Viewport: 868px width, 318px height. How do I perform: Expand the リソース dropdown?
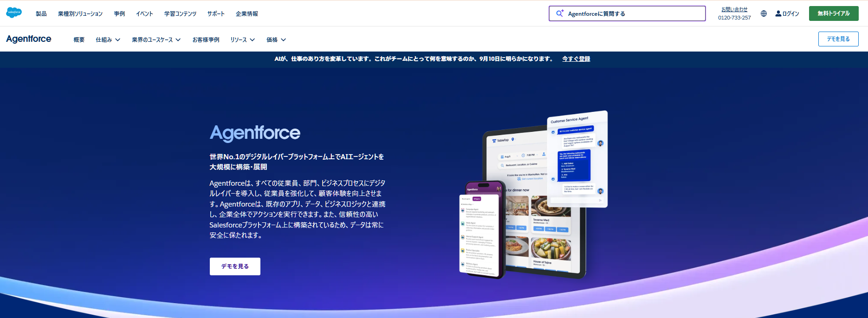click(x=242, y=40)
